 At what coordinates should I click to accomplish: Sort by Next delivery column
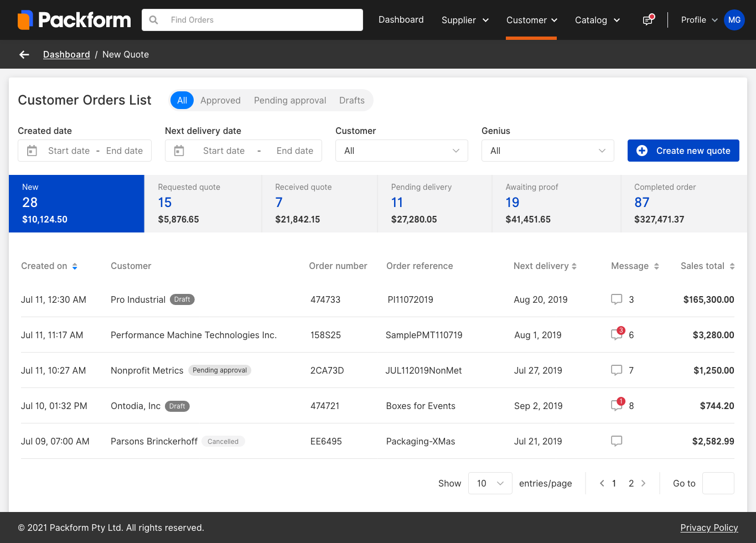click(574, 266)
